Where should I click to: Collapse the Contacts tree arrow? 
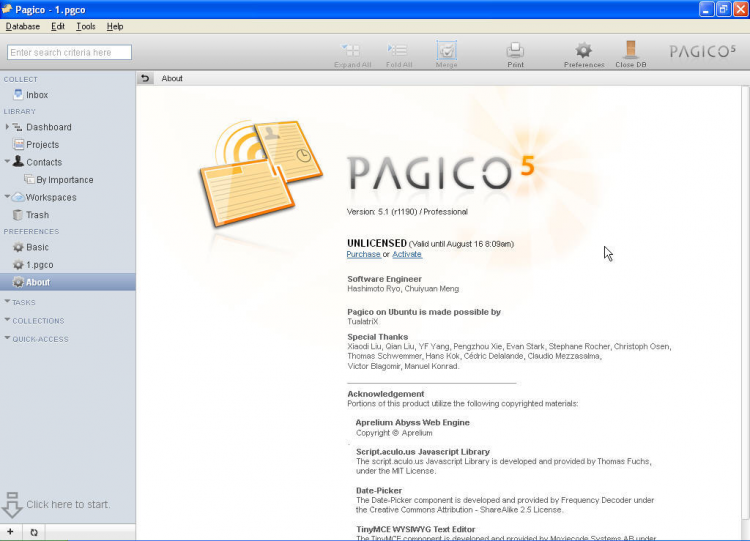pyautogui.click(x=7, y=162)
